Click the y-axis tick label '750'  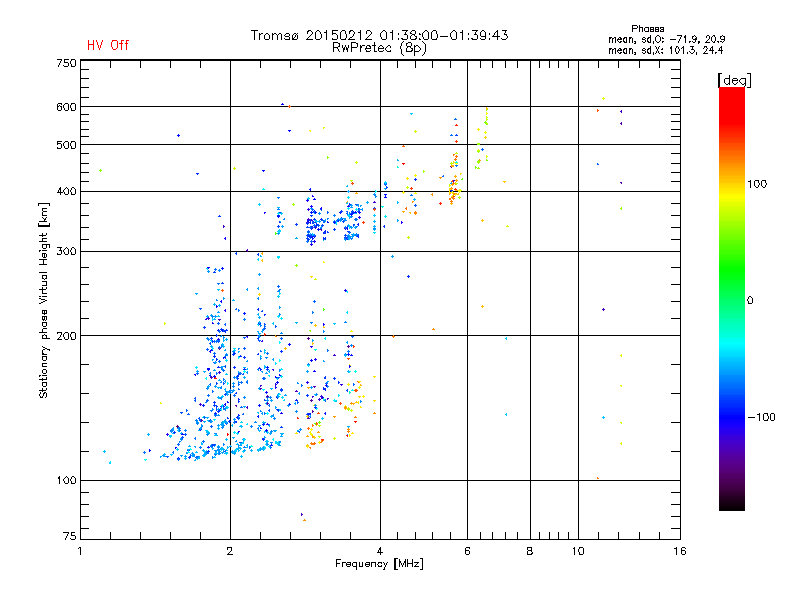[66, 63]
